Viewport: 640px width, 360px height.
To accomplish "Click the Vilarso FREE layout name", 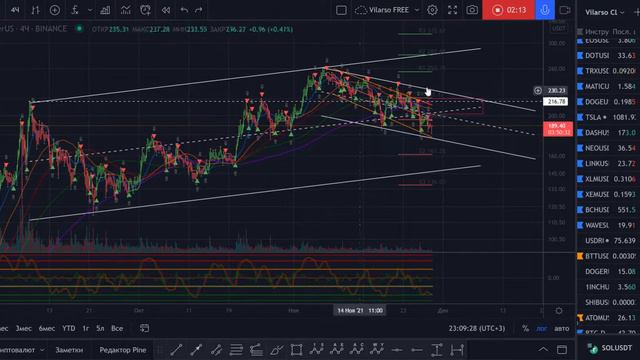I will [x=389, y=10].
